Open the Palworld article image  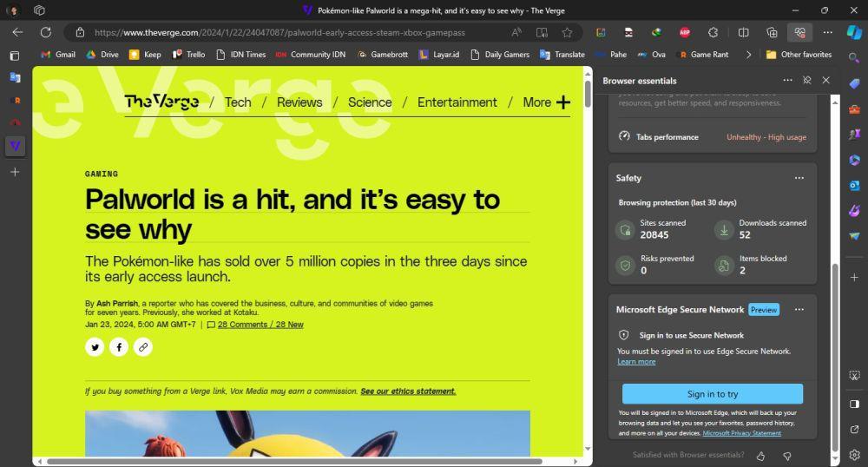coord(307,433)
